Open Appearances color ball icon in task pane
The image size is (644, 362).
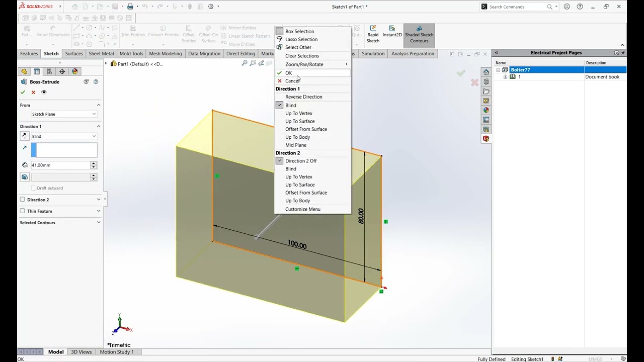coord(486,110)
